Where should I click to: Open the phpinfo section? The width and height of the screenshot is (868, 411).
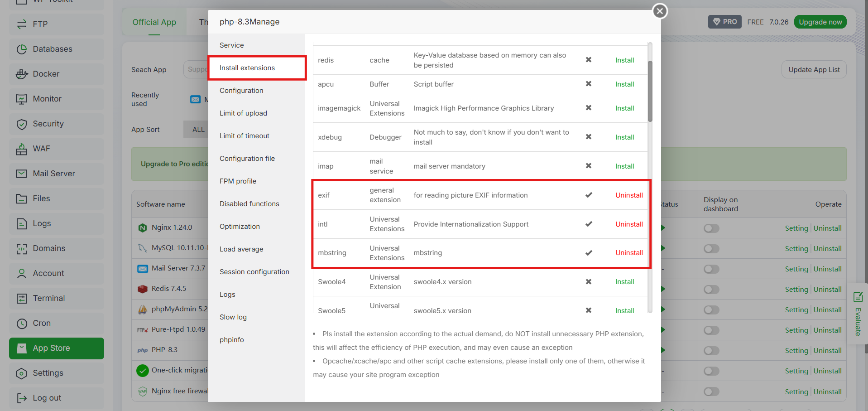pyautogui.click(x=256, y=340)
